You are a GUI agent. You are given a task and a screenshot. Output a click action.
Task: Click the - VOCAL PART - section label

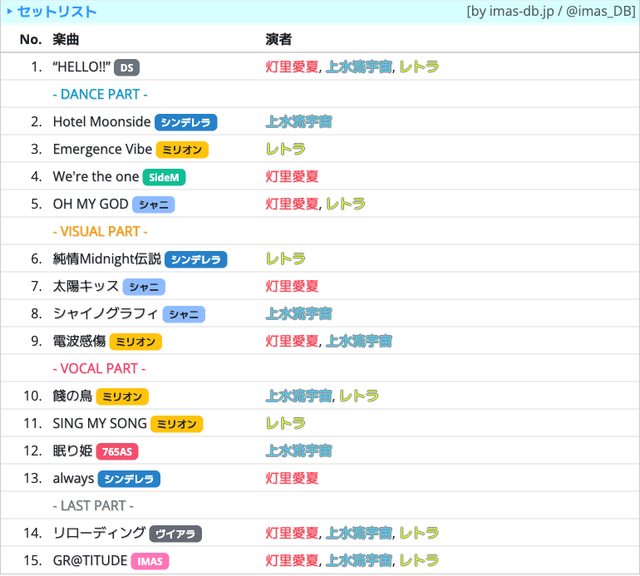click(x=100, y=369)
